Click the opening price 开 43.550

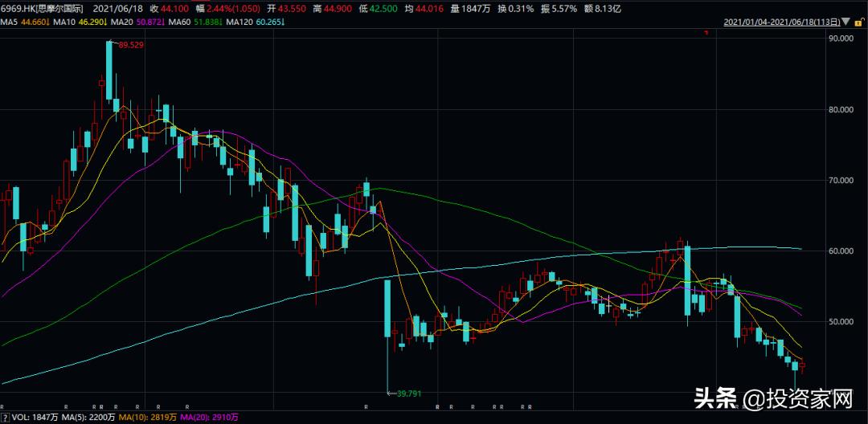coord(288,8)
